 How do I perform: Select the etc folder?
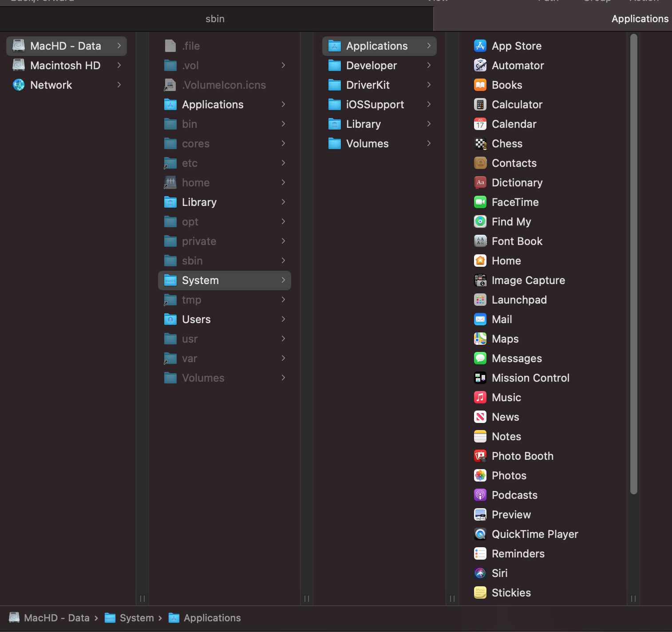tap(225, 163)
